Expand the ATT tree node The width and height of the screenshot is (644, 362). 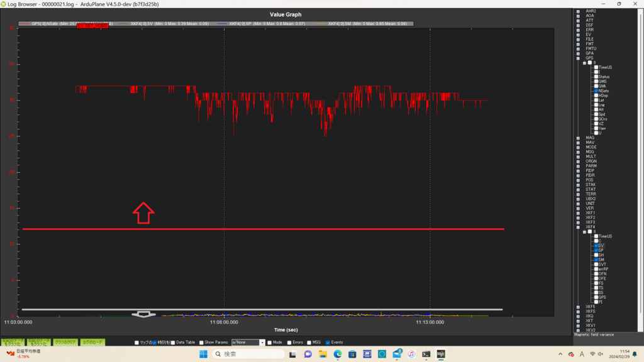coord(578,21)
